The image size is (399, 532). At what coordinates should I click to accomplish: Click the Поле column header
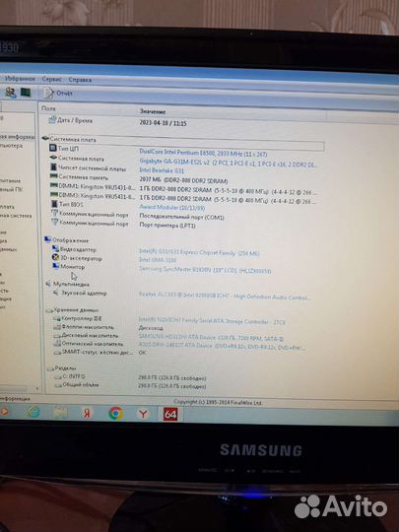(48, 108)
